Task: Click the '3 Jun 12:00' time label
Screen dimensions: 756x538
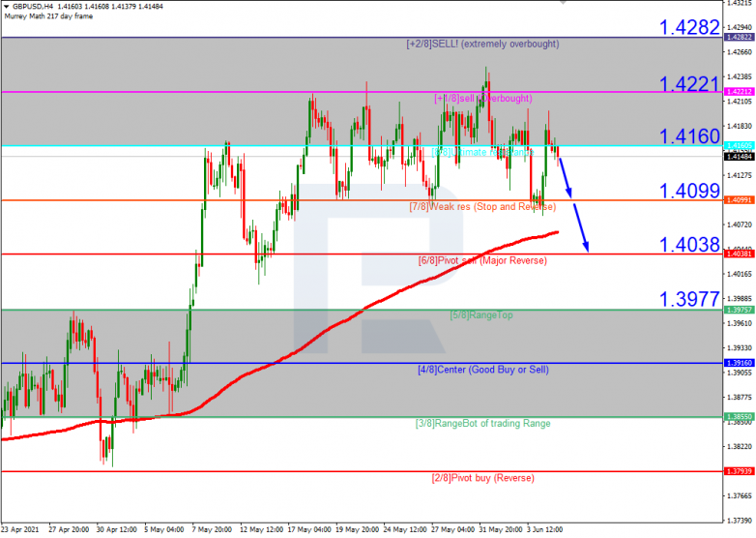Action: pyautogui.click(x=545, y=530)
